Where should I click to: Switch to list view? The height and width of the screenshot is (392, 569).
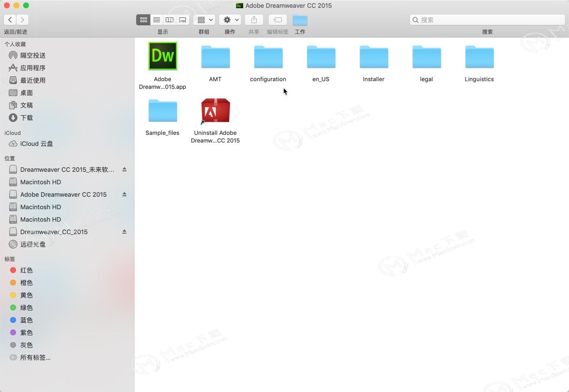[x=157, y=20]
